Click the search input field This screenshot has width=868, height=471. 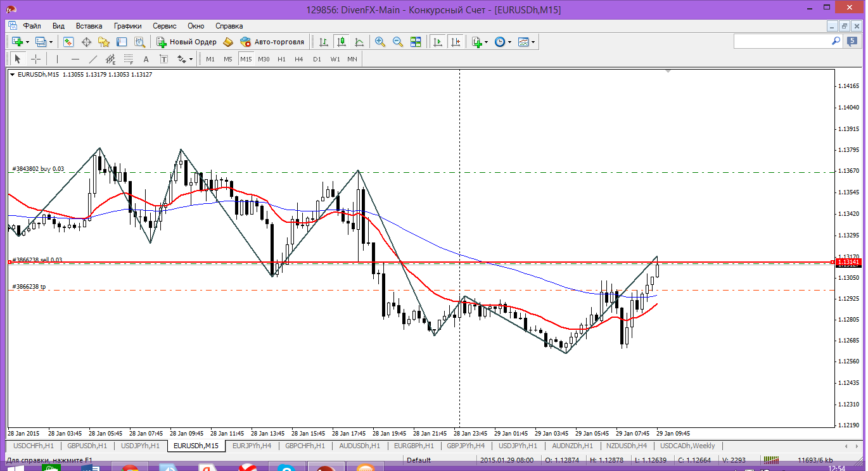coord(782,41)
